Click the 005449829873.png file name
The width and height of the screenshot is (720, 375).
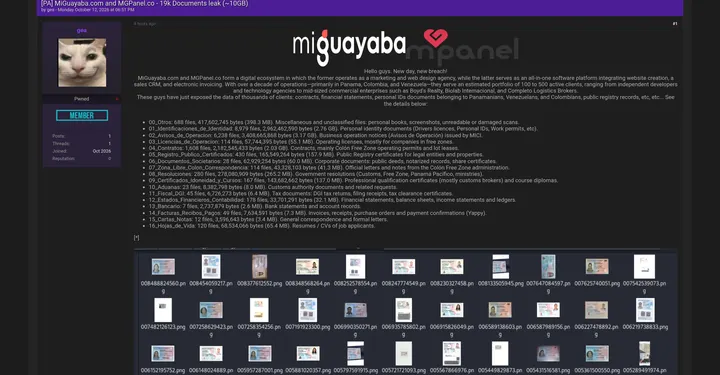(x=500, y=370)
